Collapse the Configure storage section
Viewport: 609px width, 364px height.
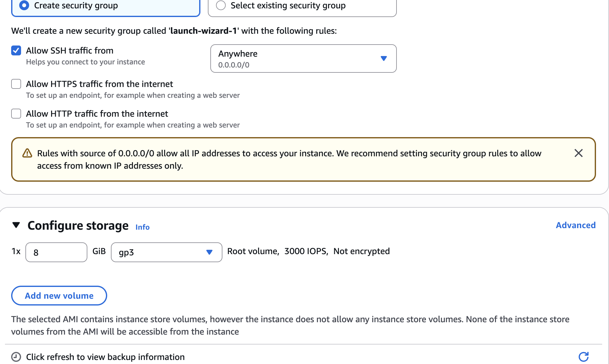[x=16, y=225]
